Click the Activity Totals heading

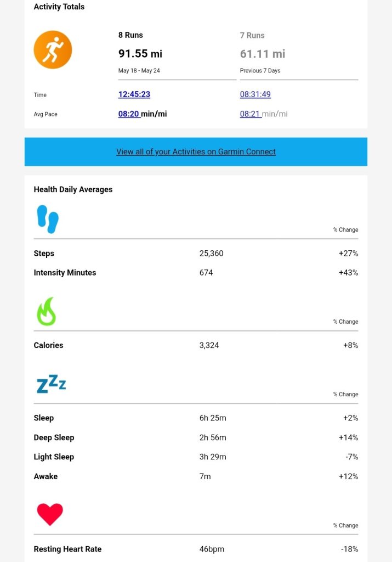tap(59, 7)
